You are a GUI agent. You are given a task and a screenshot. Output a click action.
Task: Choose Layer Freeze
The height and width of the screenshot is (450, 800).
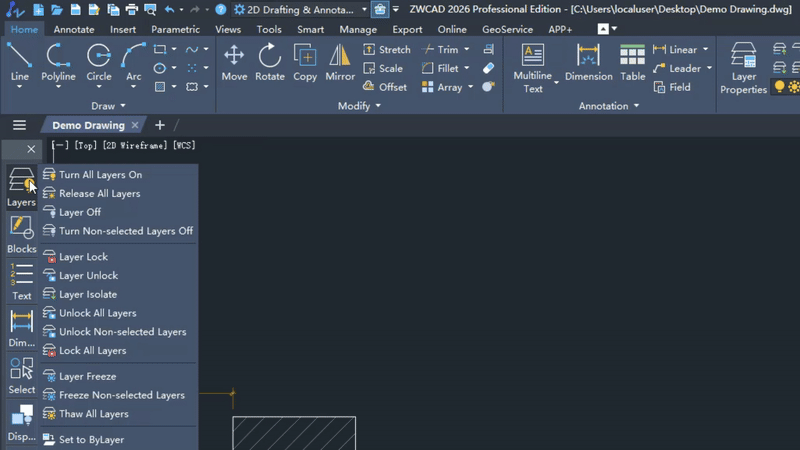pos(118,376)
